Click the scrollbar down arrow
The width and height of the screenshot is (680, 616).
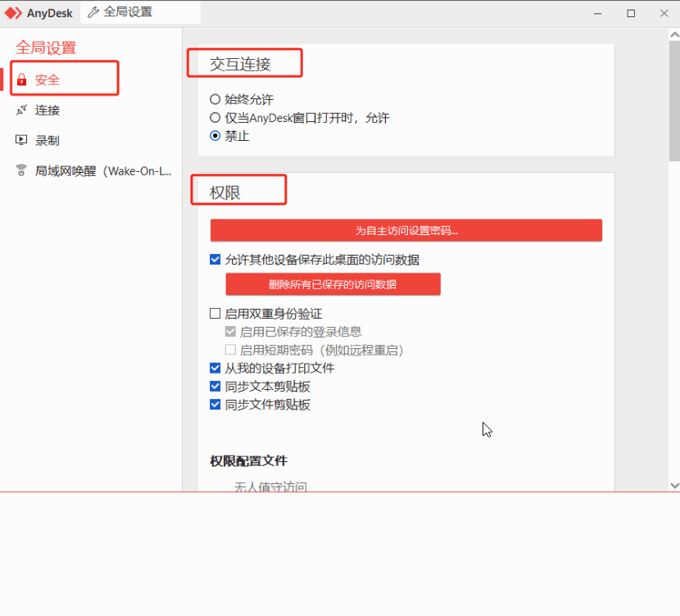(674, 485)
